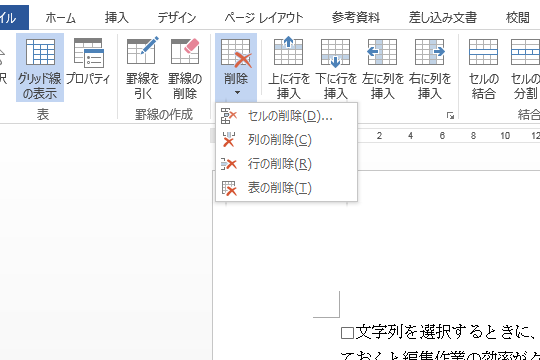Split cells with セルの分割
540x360 pixels.
(x=525, y=68)
